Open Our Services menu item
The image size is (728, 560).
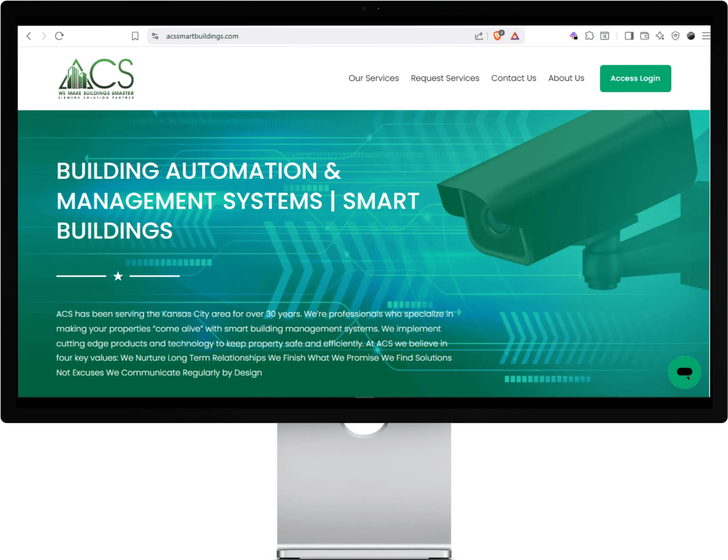(x=373, y=78)
